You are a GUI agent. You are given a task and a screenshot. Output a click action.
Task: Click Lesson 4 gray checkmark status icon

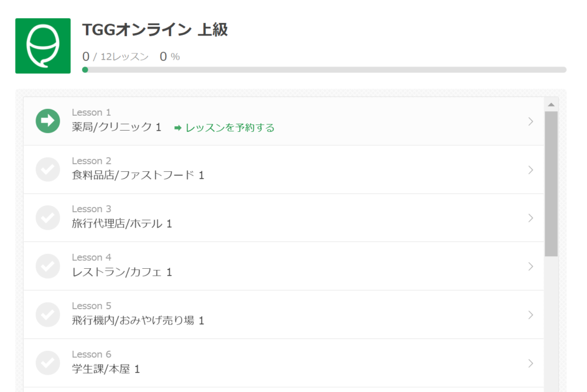pyautogui.click(x=48, y=266)
